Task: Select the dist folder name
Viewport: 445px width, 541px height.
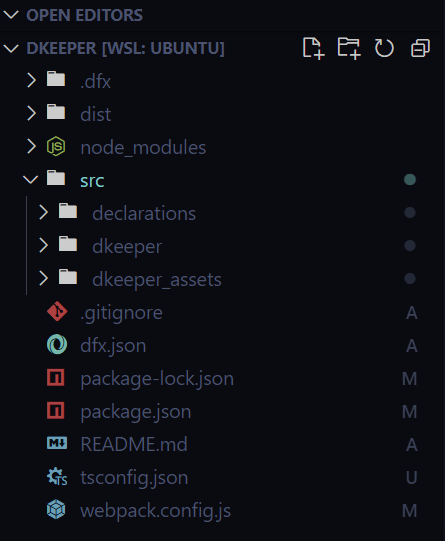Action: [96, 114]
